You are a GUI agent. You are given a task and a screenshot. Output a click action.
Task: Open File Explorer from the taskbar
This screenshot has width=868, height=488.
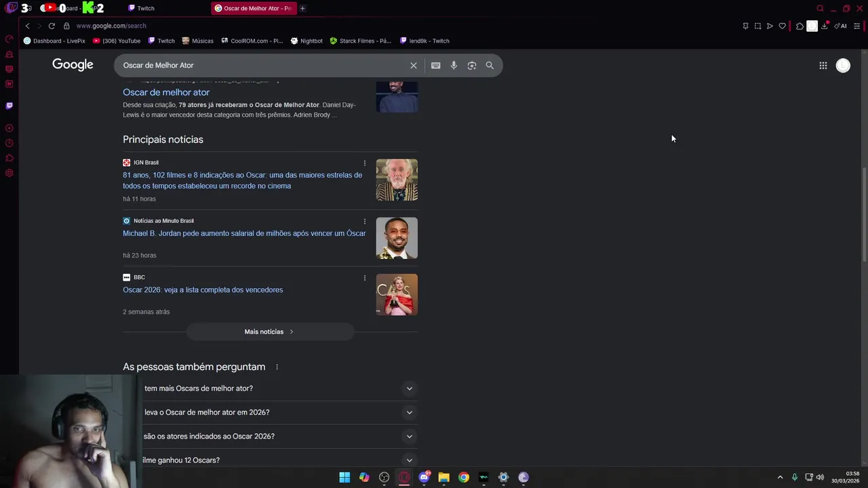(x=443, y=477)
